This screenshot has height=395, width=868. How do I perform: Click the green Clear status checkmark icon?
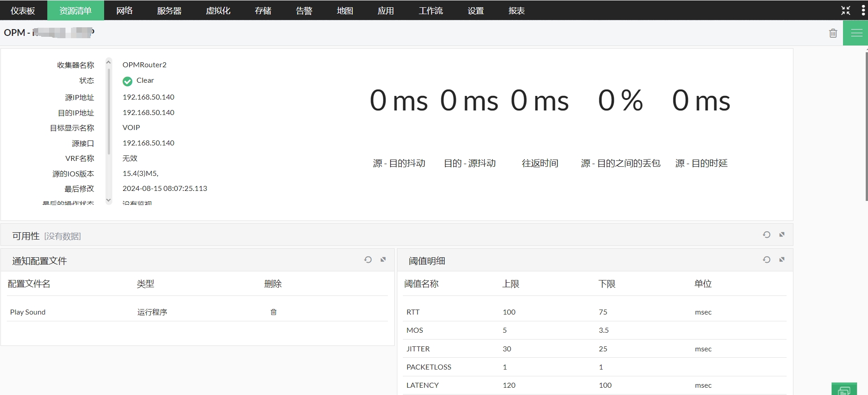point(127,81)
